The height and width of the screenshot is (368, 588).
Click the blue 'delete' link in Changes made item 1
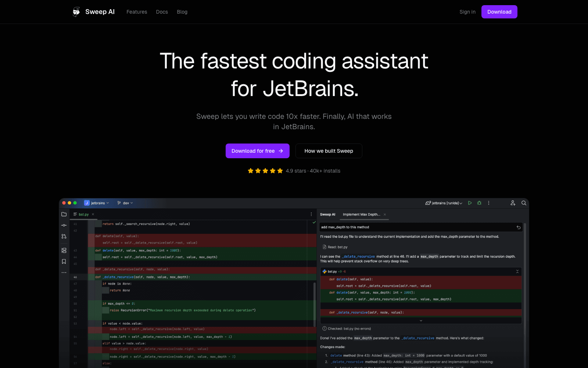(x=336, y=355)
